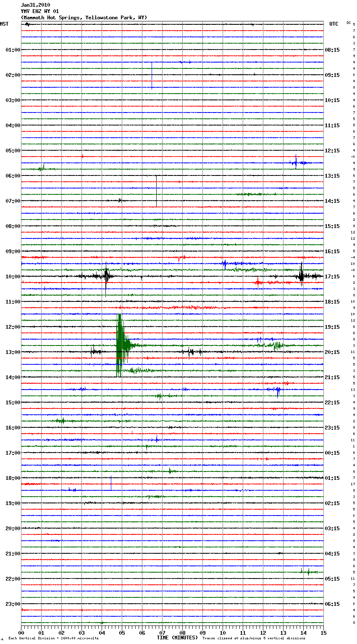Click the 1600.00 microvolts vertical division note
Image resolution: width=357 pixels, height=644 pixels.
53,639
